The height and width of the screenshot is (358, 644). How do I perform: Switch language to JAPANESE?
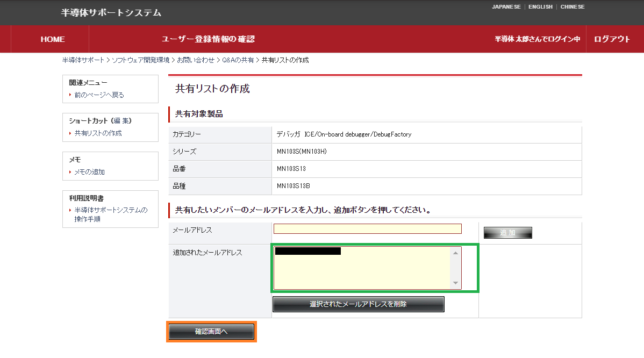tap(506, 7)
